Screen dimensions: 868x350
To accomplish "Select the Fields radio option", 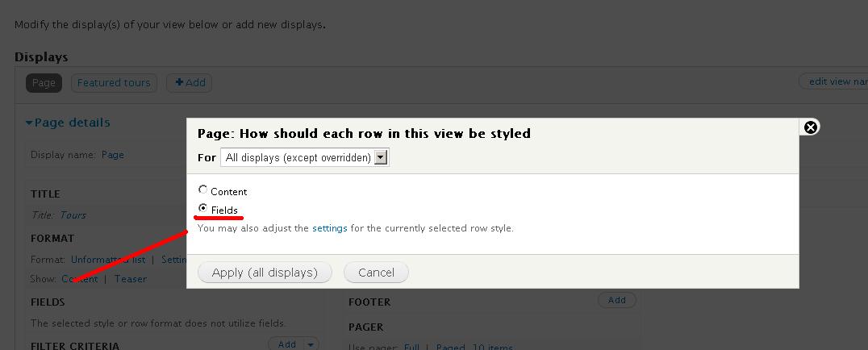I will pyautogui.click(x=202, y=209).
